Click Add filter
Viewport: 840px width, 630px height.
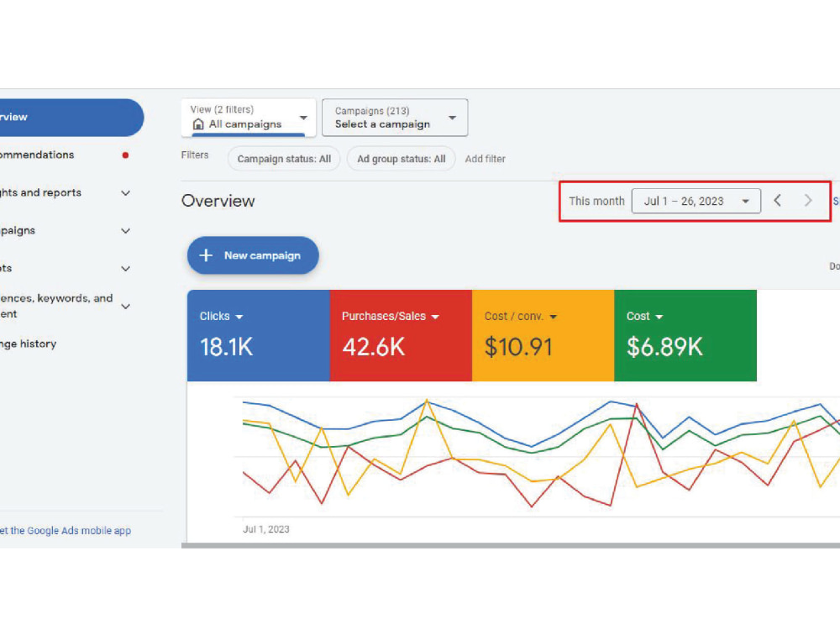coord(485,159)
